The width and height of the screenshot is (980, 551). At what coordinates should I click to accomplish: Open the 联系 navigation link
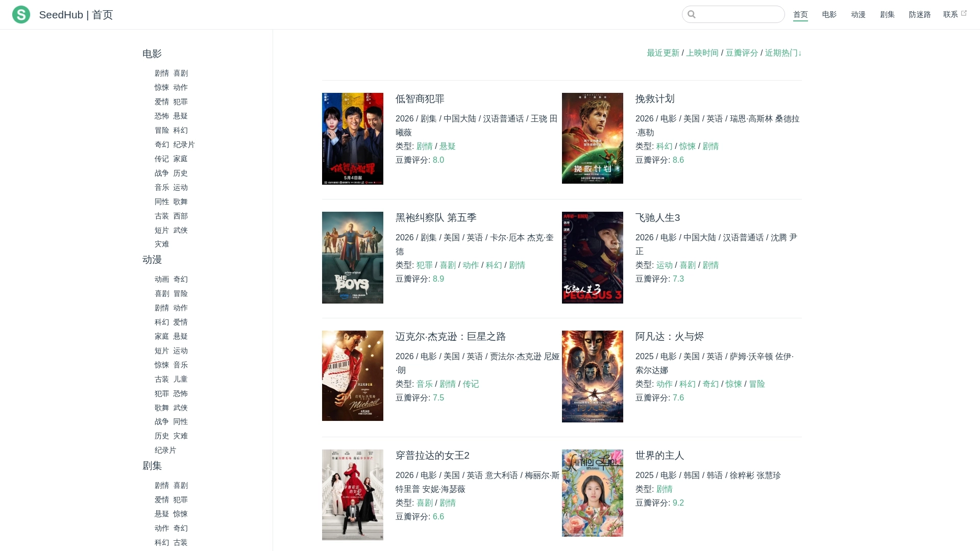click(x=950, y=14)
